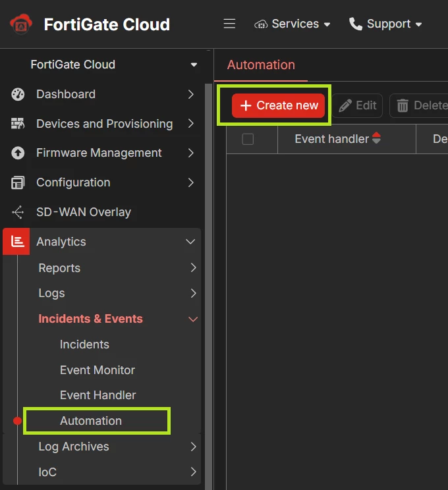
Task: Expand the IoC submenu chevron
Action: coord(193,472)
